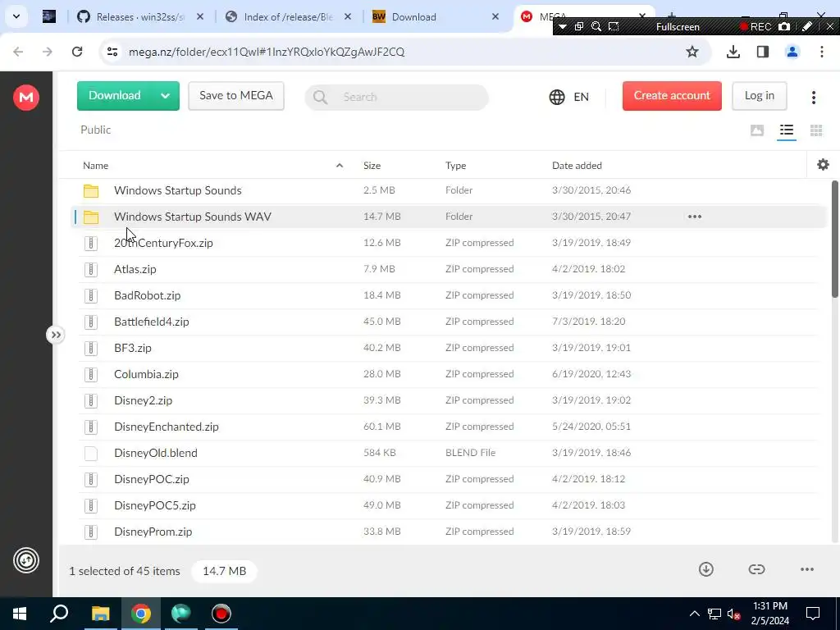Open the tab search dropdown arrow
840x630 pixels.
(16, 16)
